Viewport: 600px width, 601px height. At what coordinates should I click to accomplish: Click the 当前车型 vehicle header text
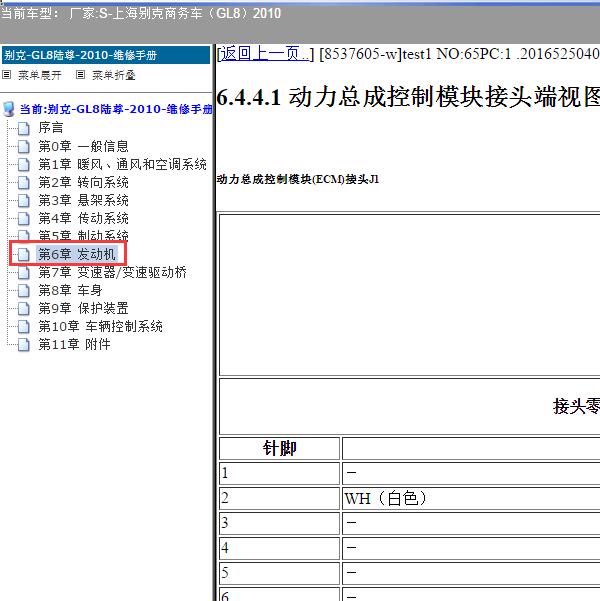141,14
